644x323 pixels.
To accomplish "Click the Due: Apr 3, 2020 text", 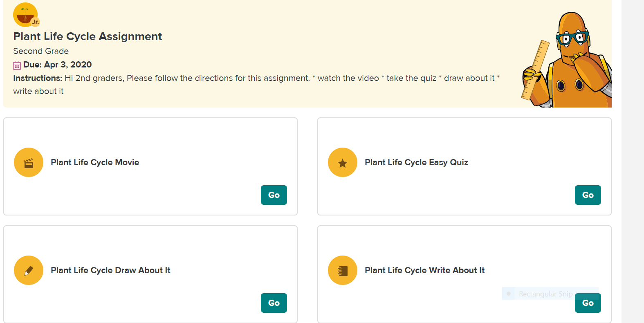I will pos(57,65).
